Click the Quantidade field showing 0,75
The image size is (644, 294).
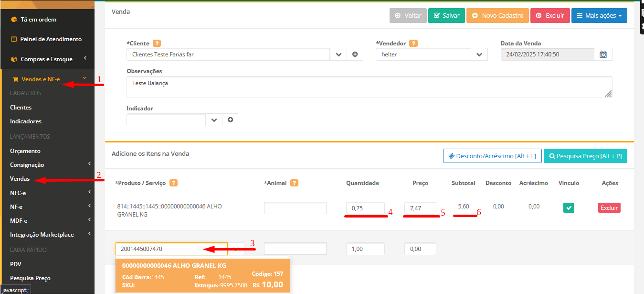365,208
